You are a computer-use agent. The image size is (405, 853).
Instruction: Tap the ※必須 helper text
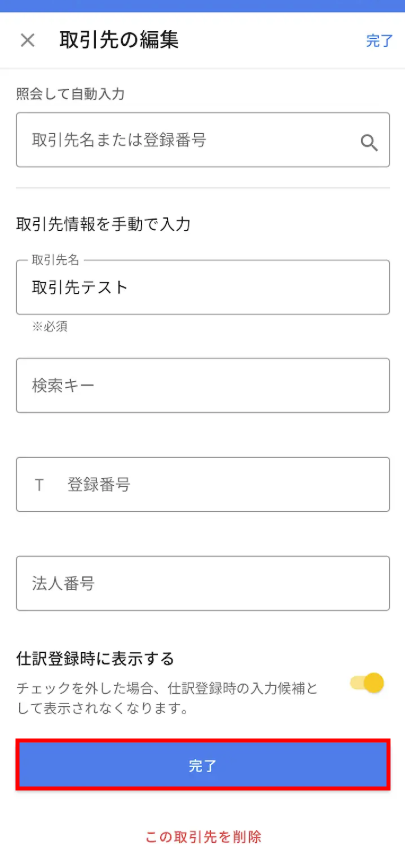(50, 326)
